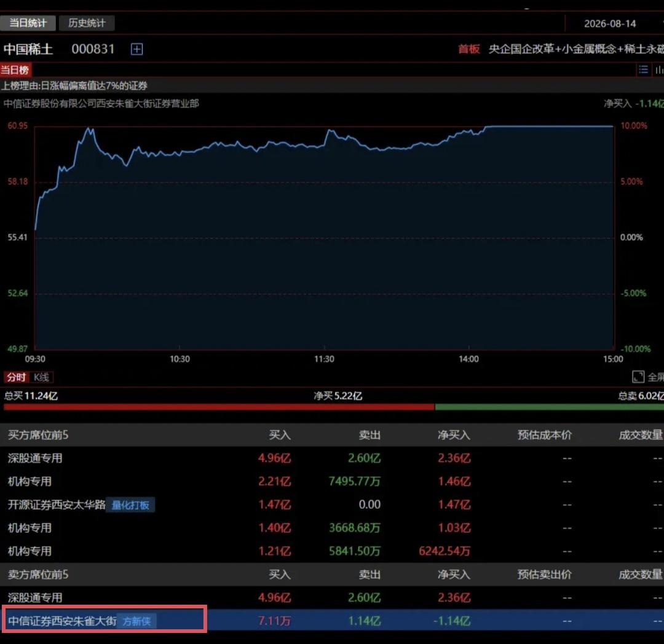Switch chart to K线 mode
This screenshot has width=664, height=644.
pyautogui.click(x=42, y=377)
